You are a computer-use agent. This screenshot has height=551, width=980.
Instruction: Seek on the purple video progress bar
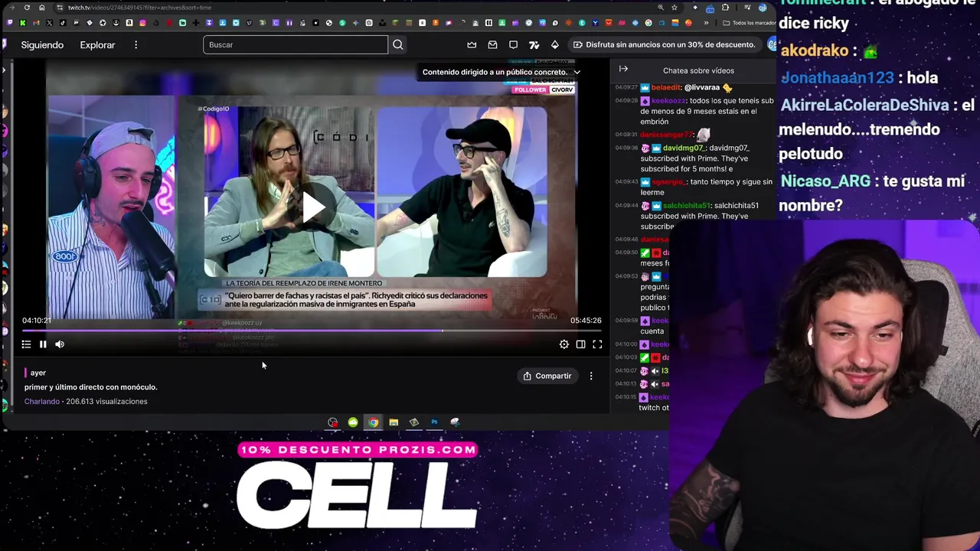312,331
